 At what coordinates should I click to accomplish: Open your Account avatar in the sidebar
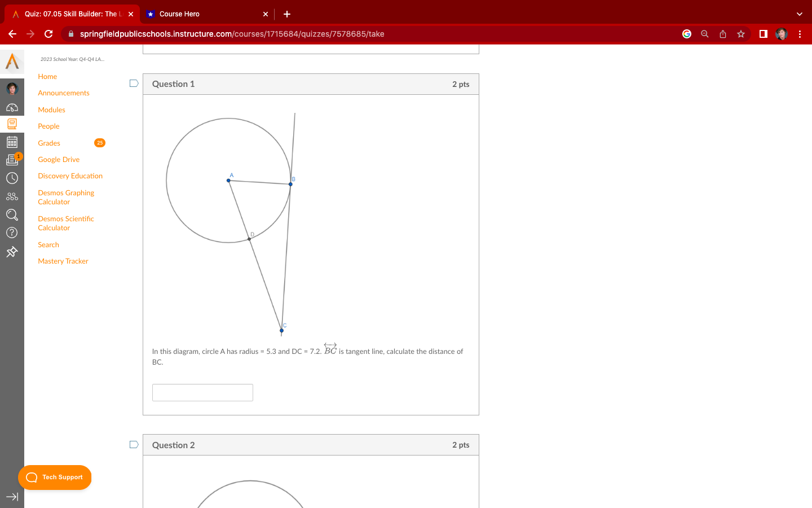(12, 88)
